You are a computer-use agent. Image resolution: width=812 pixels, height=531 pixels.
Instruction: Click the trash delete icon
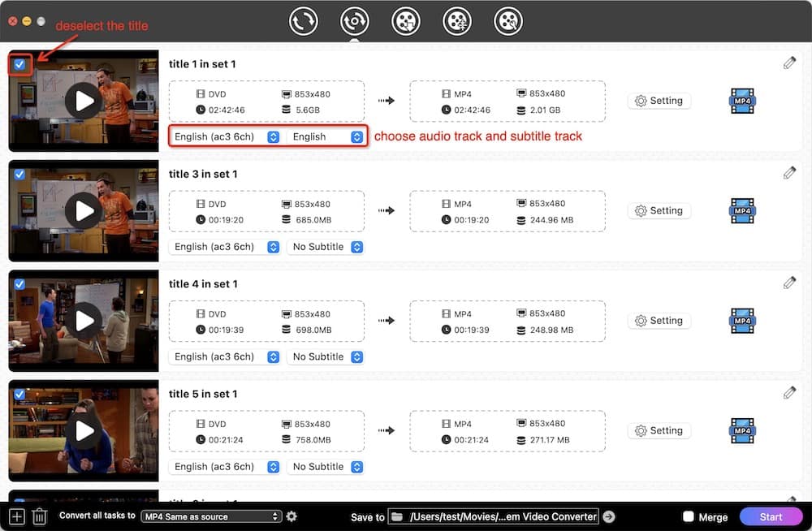point(39,516)
